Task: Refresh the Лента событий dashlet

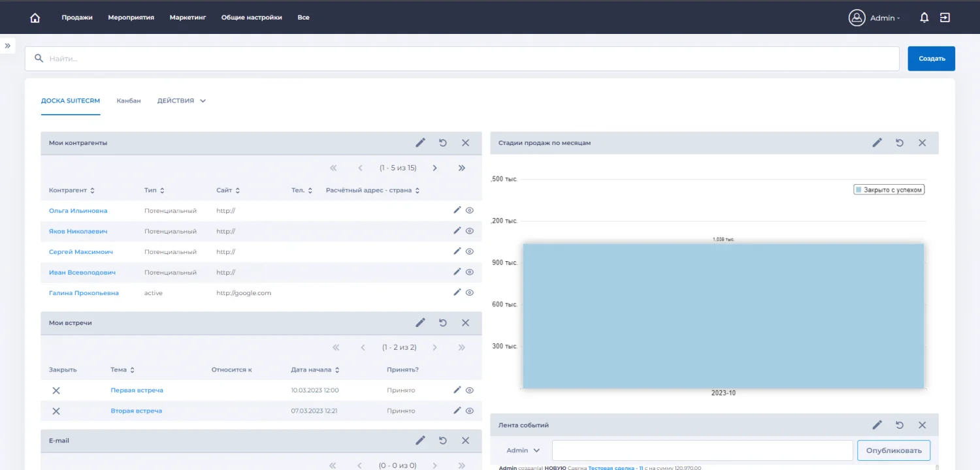Action: click(x=900, y=425)
